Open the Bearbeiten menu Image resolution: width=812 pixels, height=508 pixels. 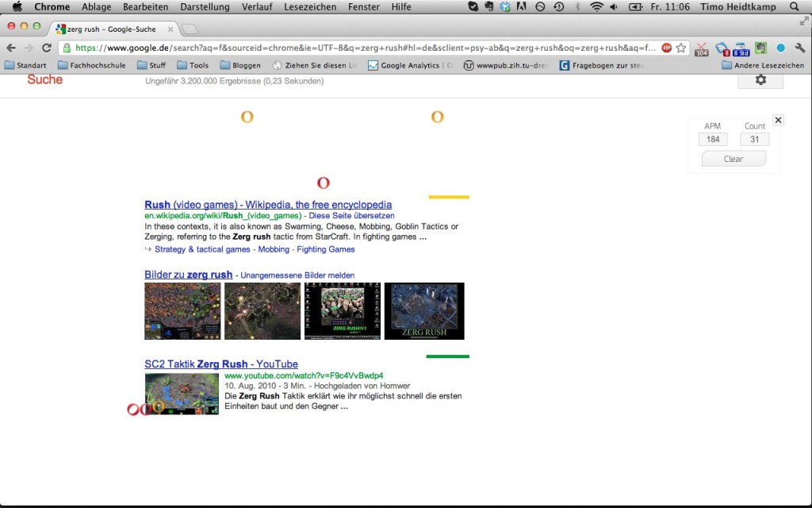146,6
